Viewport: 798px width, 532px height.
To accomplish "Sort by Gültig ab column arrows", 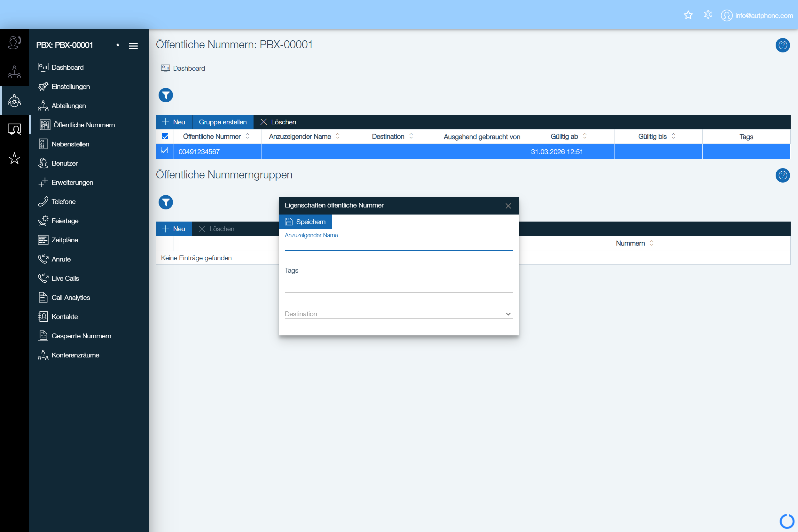I will (x=584, y=136).
